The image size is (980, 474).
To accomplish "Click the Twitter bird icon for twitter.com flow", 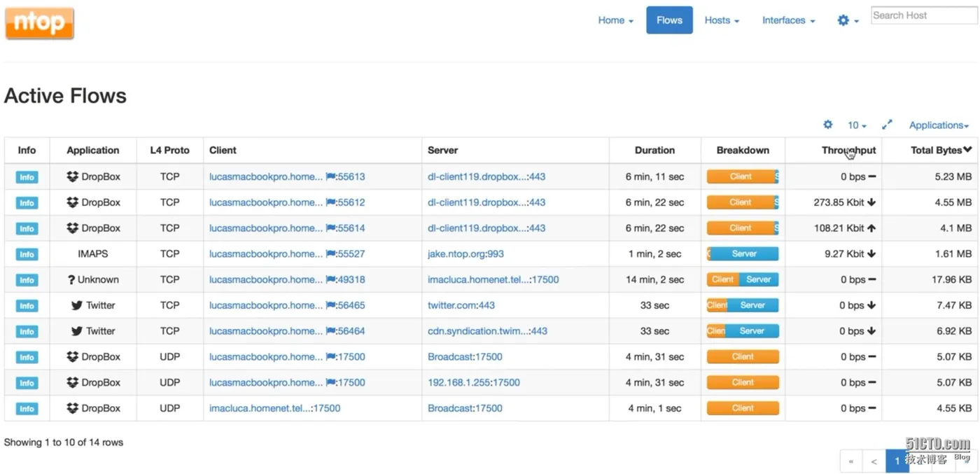I will tap(77, 305).
